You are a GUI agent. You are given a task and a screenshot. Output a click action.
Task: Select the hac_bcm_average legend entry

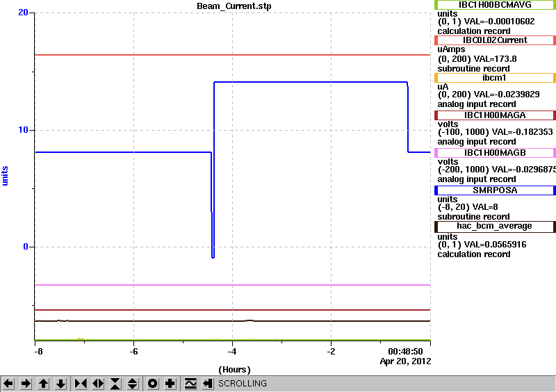pyautogui.click(x=495, y=227)
